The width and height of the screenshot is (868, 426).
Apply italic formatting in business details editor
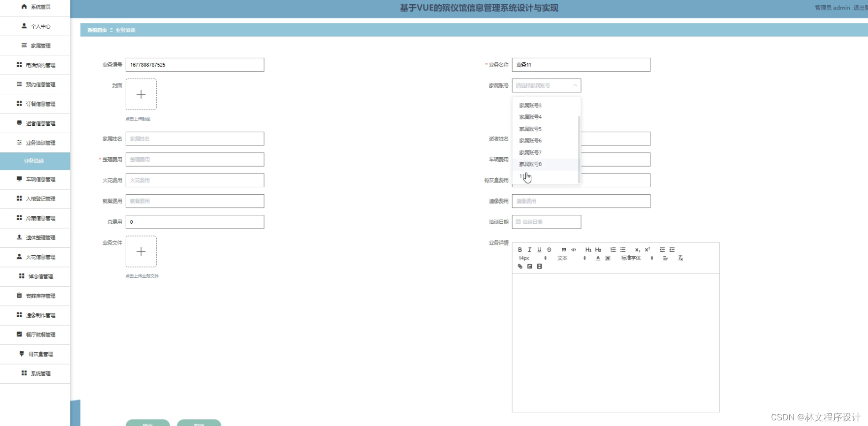529,250
